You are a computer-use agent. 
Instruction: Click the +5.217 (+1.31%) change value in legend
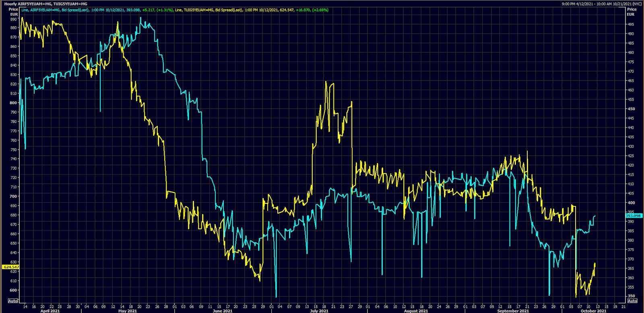(x=158, y=10)
